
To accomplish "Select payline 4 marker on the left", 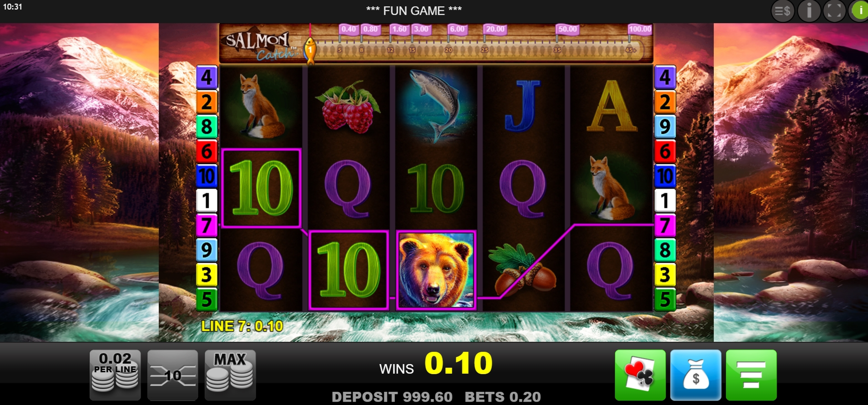I will coord(207,77).
